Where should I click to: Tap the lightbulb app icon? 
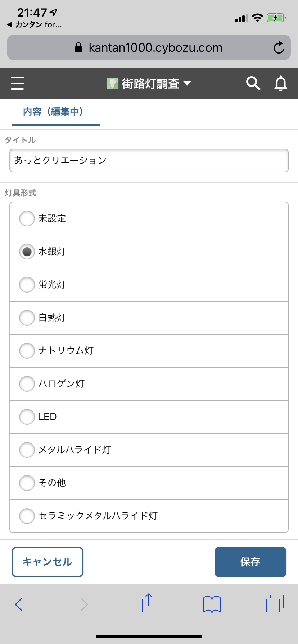click(113, 83)
